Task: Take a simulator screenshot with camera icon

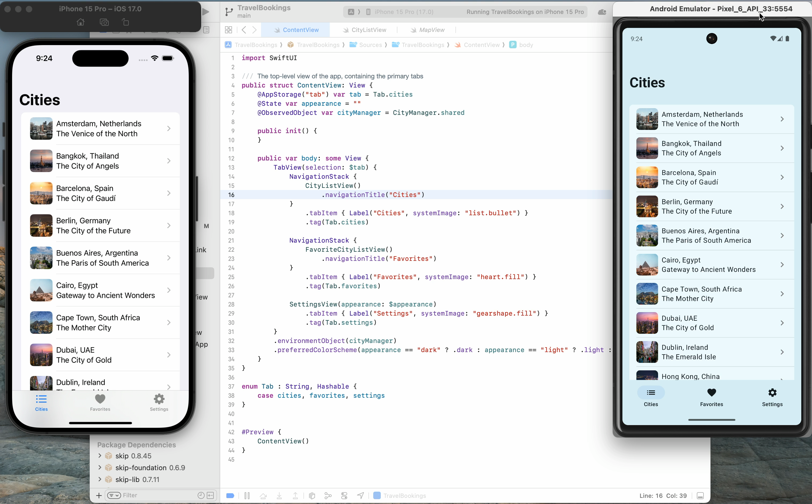Action: (104, 22)
